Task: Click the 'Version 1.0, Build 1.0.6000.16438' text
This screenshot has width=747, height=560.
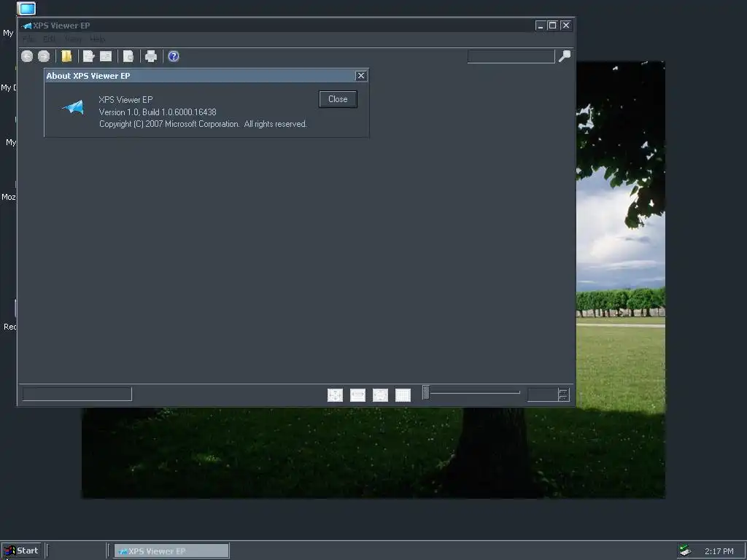Action: point(158,112)
